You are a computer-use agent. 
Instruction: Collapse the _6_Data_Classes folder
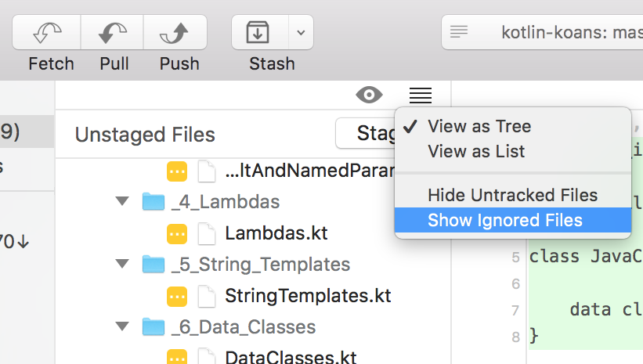click(122, 326)
